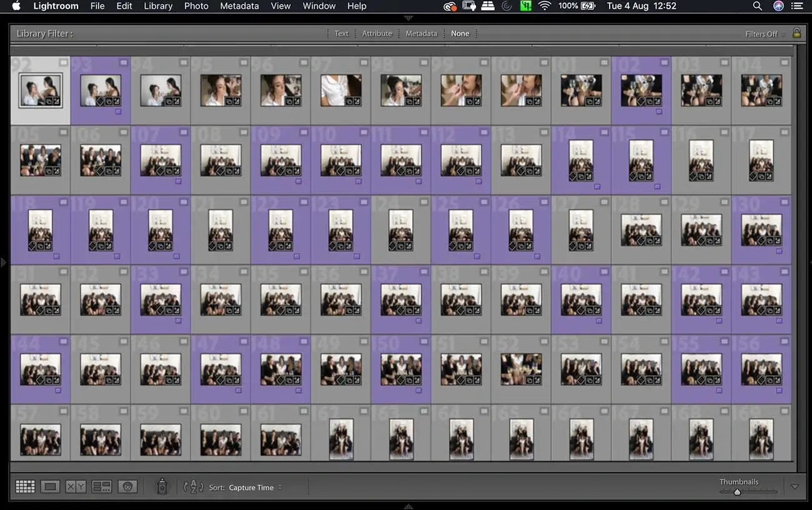Screen dimensions: 812x510
Task: Open the Library menu
Action: (158, 6)
